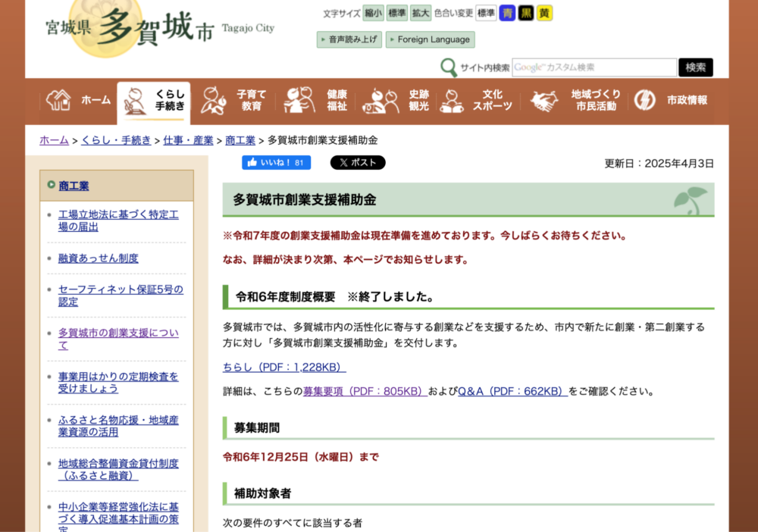
Task: Set text size to 拡大
Action: 421,13
